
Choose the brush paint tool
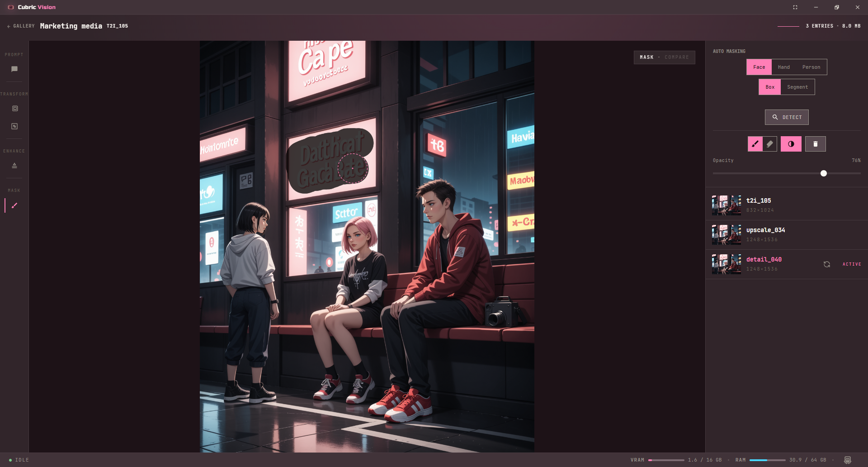755,144
